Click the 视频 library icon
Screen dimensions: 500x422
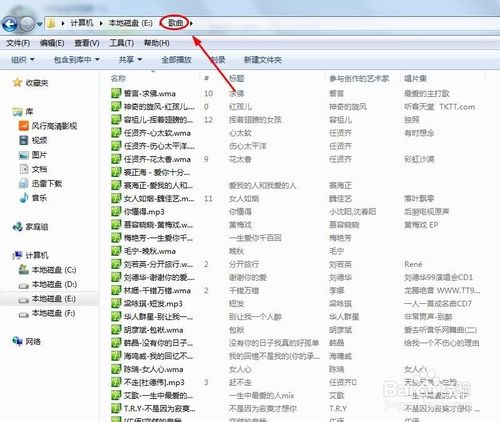[24, 140]
